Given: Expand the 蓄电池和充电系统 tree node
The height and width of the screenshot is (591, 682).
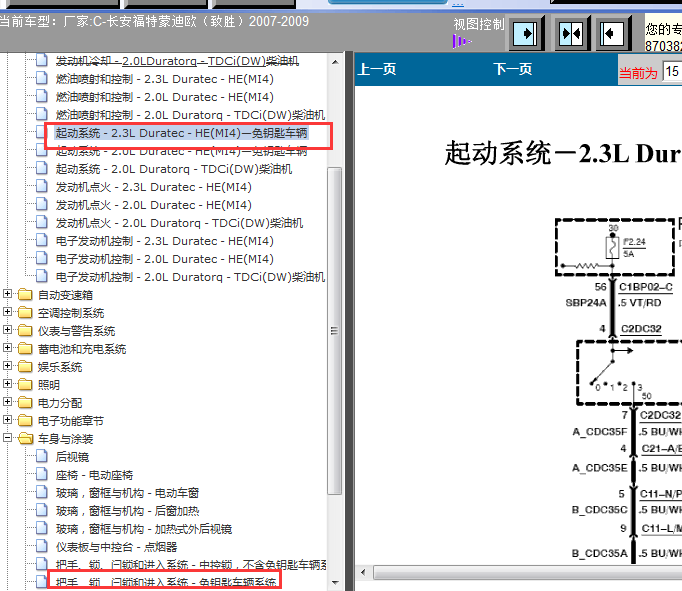Looking at the screenshot, I should pyautogui.click(x=9, y=349).
